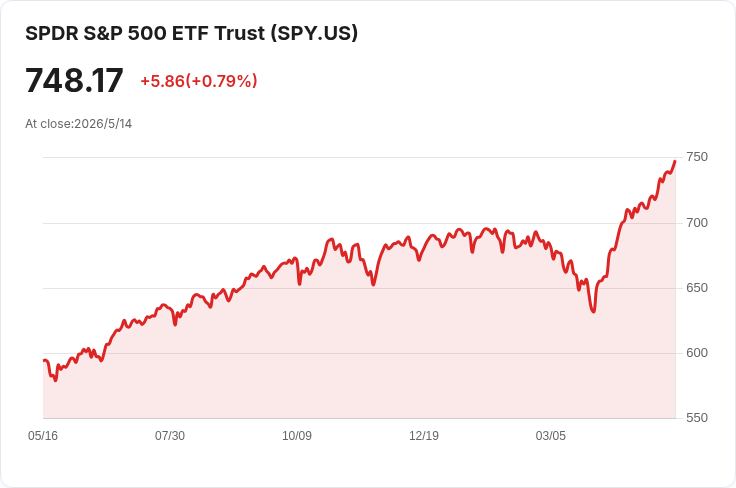Click the 12/19 date on the x-axis
736x488 pixels.
pos(424,436)
